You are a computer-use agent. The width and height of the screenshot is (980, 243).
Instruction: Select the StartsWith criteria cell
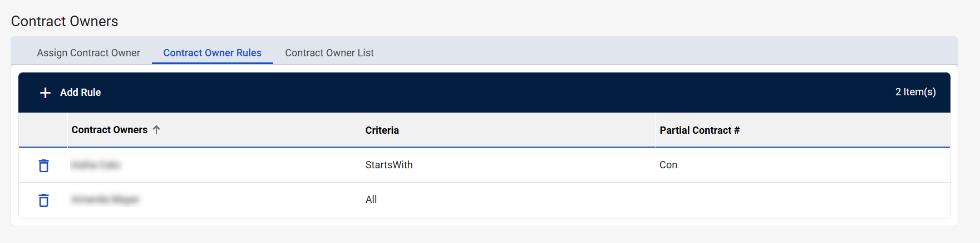389,165
